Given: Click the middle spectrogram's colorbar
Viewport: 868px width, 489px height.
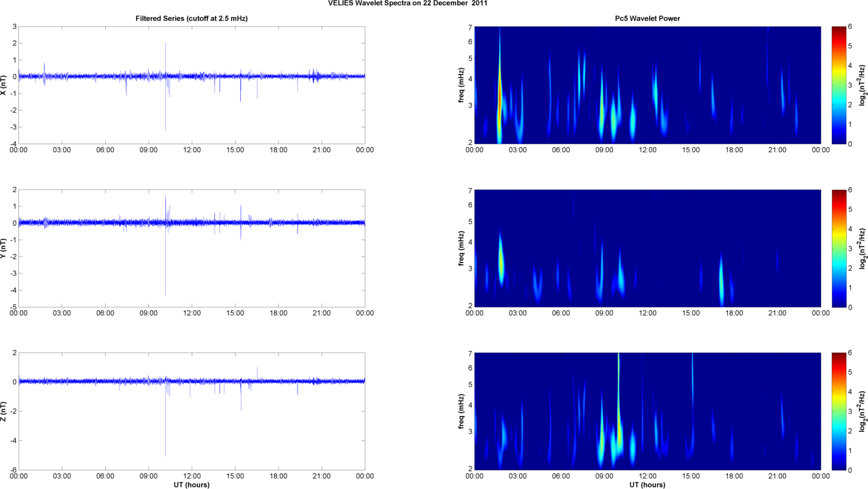Looking at the screenshot, I should [839, 248].
